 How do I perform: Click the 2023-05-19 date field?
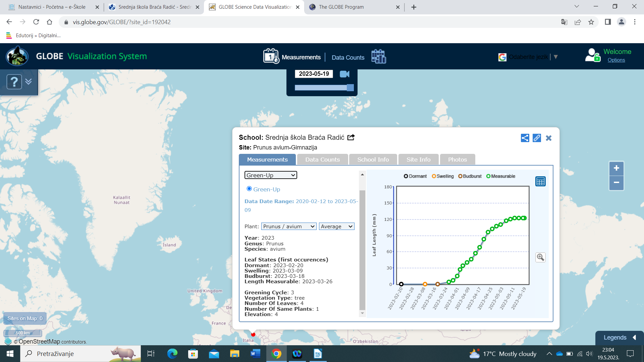point(314,74)
